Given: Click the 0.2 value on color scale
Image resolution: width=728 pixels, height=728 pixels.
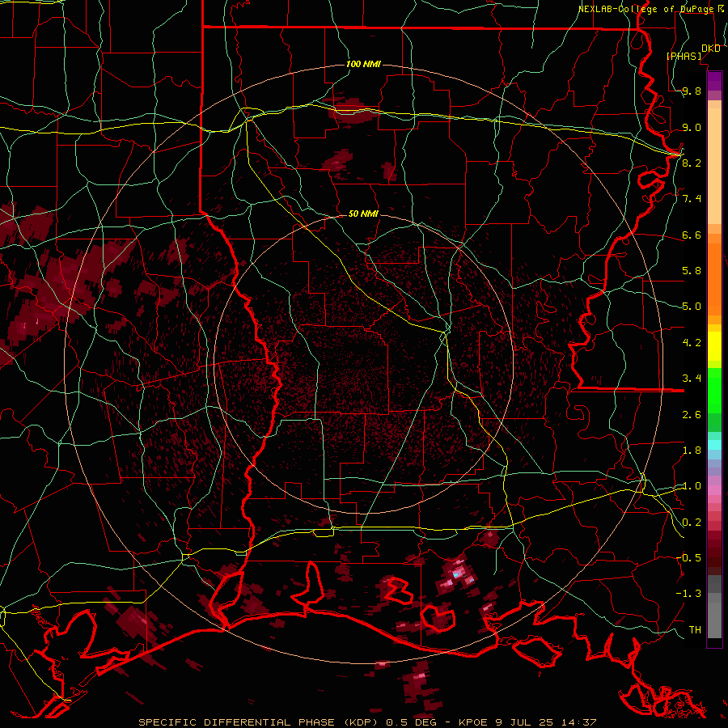Looking at the screenshot, I should (x=692, y=523).
